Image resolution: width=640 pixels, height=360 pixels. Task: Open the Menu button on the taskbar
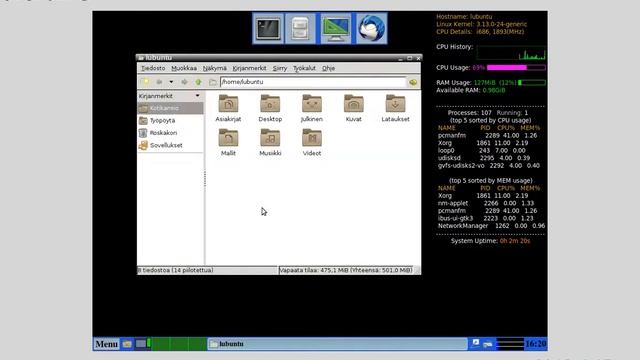[x=106, y=344]
